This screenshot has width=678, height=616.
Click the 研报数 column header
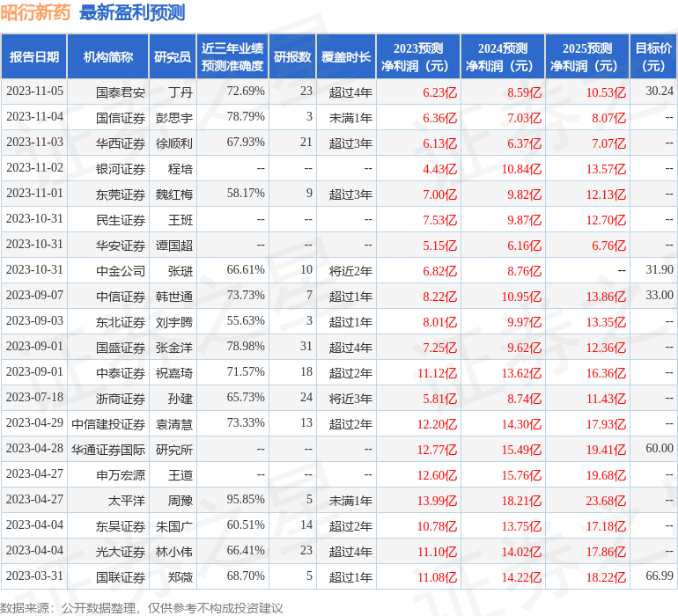click(x=292, y=56)
